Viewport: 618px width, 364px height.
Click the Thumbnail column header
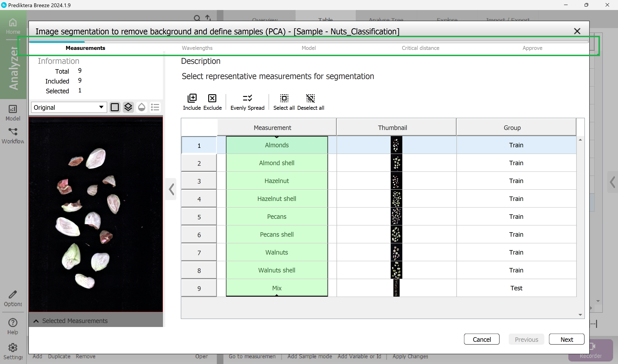click(x=396, y=127)
